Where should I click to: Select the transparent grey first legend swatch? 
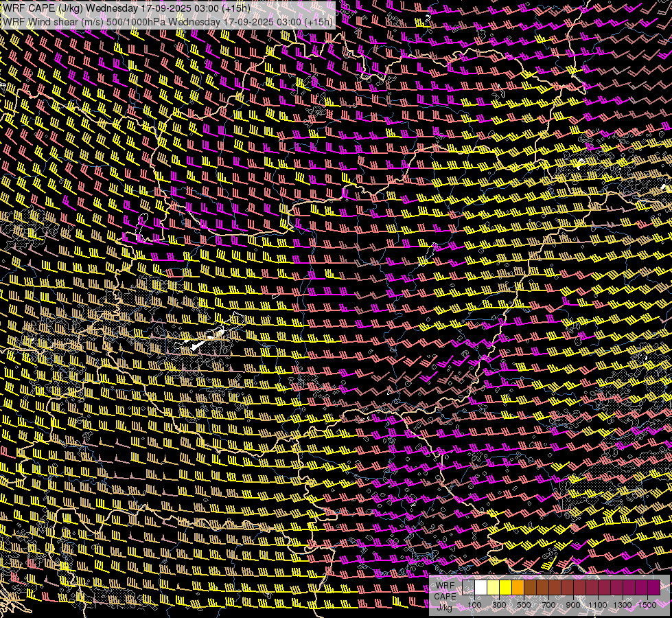point(468,587)
